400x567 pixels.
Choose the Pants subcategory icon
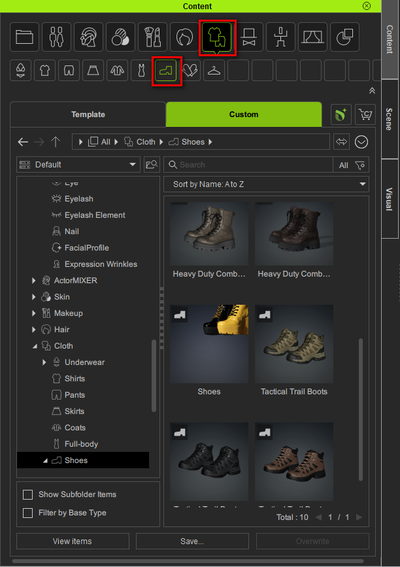pyautogui.click(x=69, y=70)
